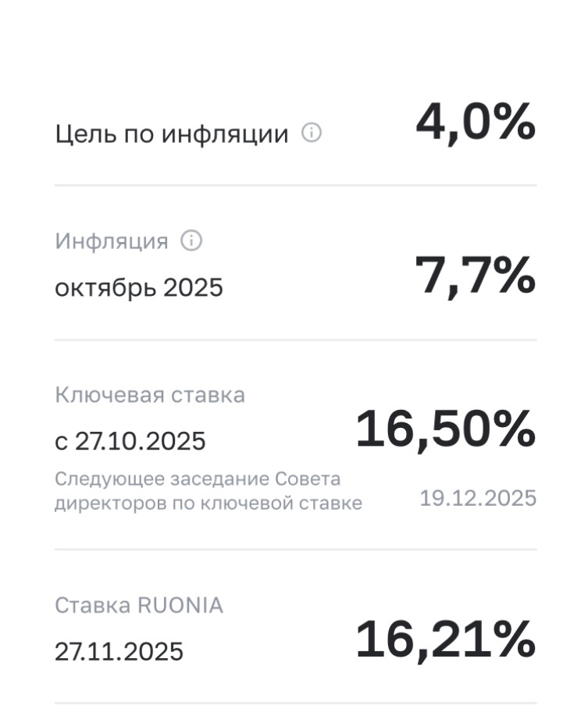
Task: Click info icon beside Цель по инфляции
Action: coord(311,134)
